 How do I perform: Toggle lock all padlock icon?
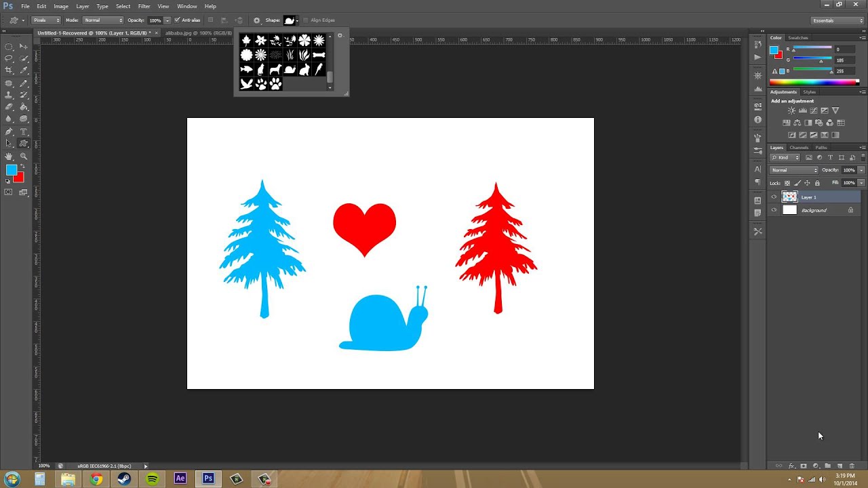coord(817,183)
